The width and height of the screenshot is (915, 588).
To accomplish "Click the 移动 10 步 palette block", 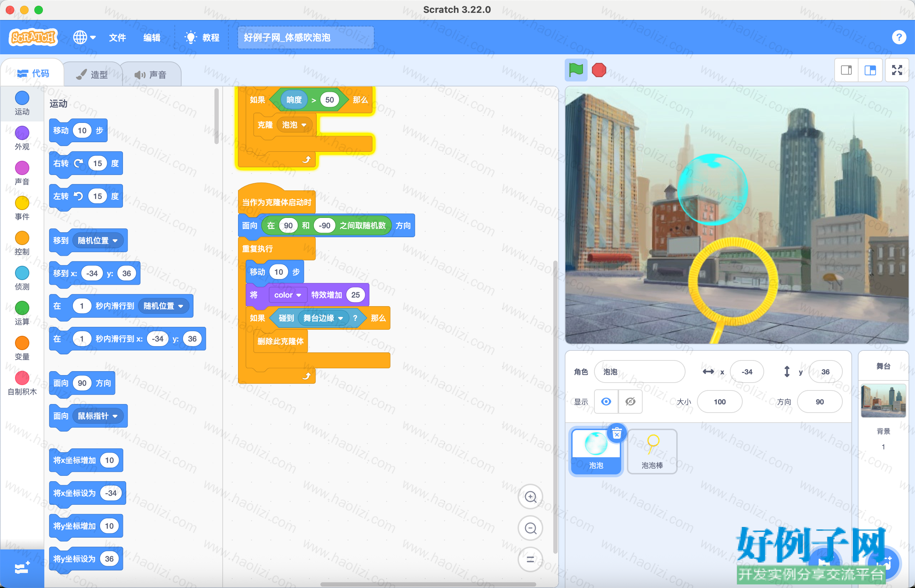I will click(x=78, y=131).
